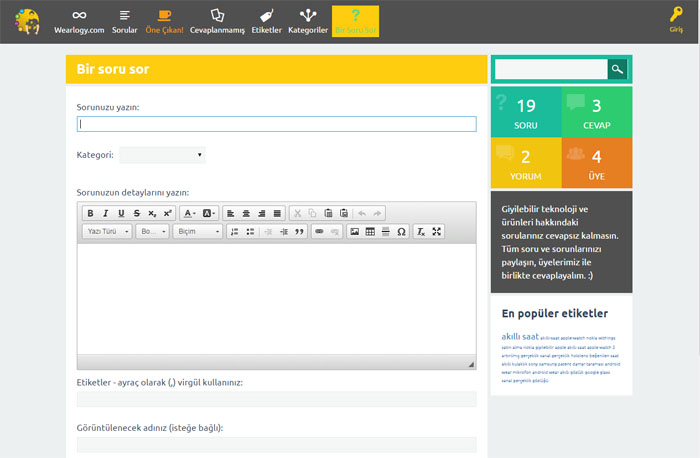Click the remove format icon
Image resolution: width=700 pixels, height=458 pixels.
pos(421,231)
